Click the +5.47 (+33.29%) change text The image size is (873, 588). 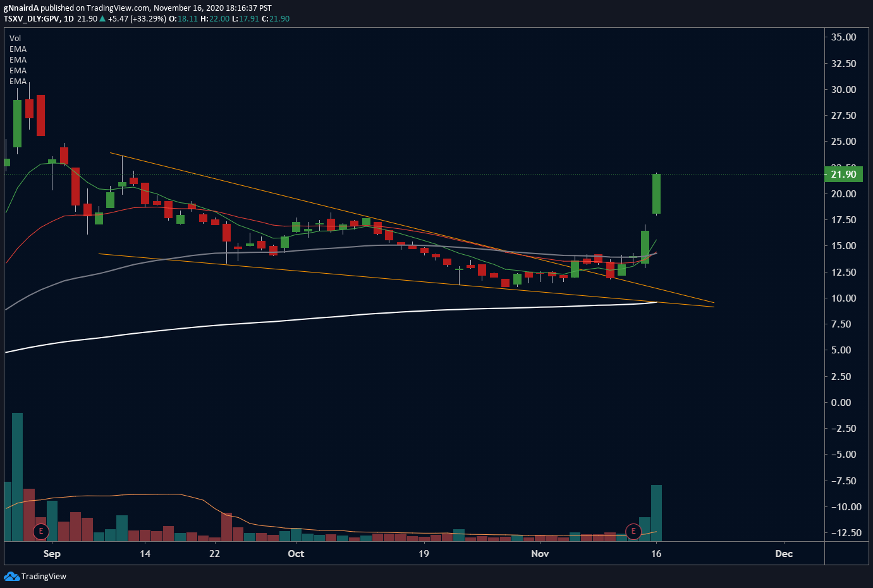pos(137,19)
